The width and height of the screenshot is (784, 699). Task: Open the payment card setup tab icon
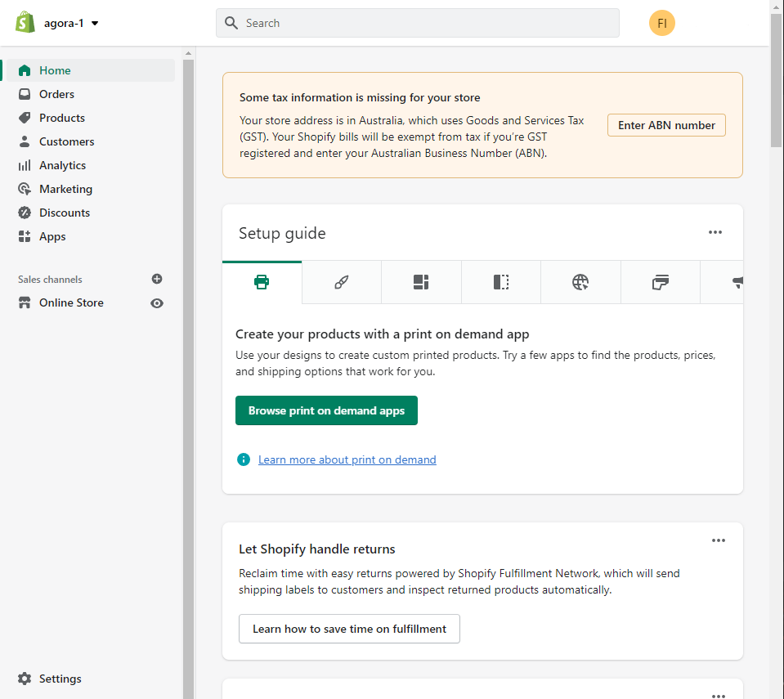click(x=660, y=282)
